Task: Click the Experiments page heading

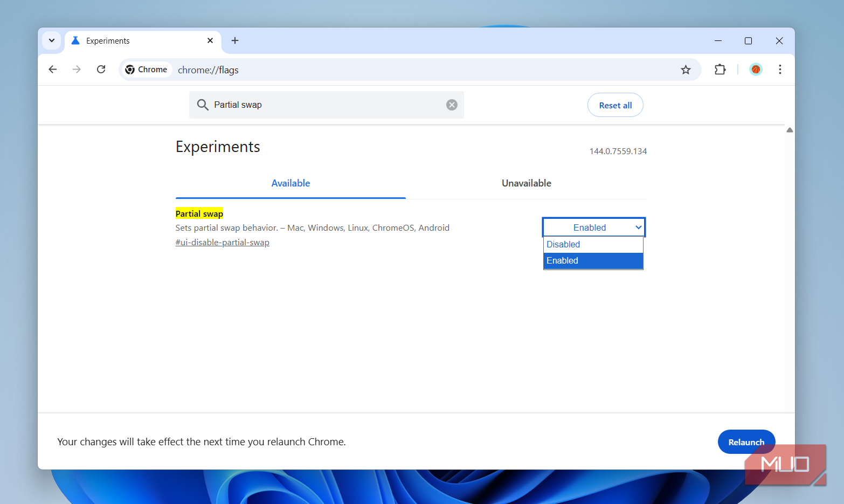Action: coord(218,147)
